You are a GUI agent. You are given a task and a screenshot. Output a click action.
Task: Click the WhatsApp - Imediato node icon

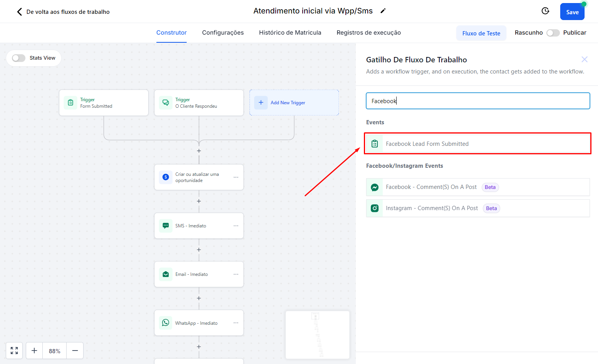[166, 323]
